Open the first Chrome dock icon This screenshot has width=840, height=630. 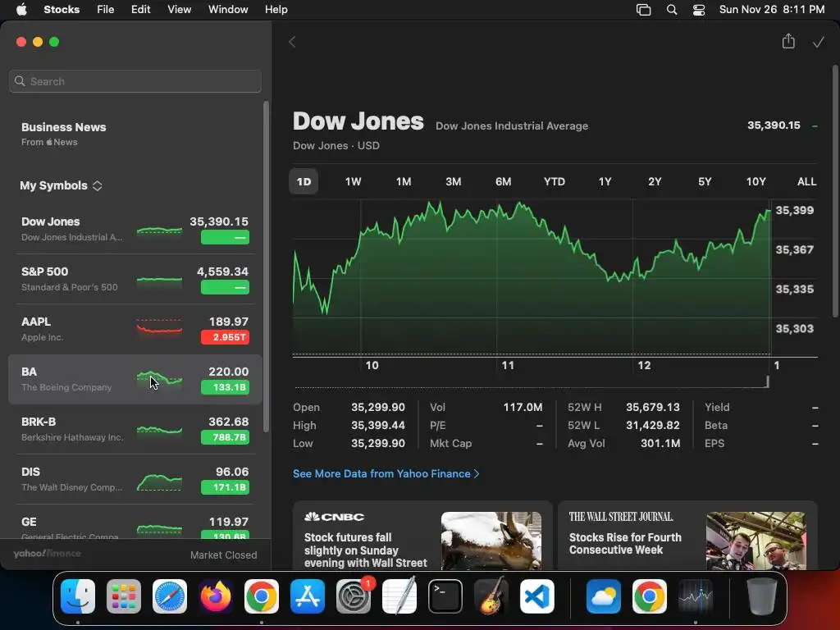tap(262, 596)
